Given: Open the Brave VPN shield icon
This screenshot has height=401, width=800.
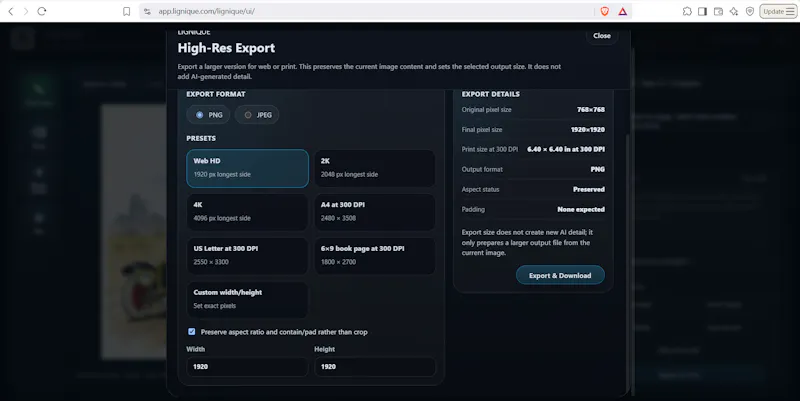Looking at the screenshot, I should pos(749,11).
